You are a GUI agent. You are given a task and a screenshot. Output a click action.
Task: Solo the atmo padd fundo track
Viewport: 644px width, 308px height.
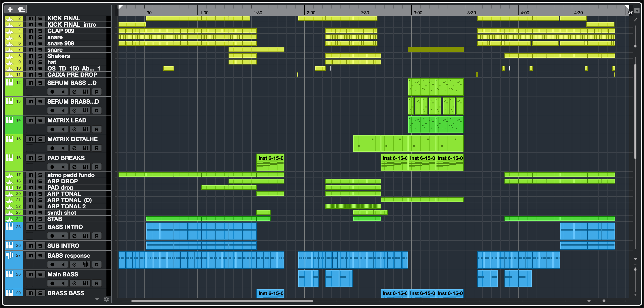[x=40, y=175]
